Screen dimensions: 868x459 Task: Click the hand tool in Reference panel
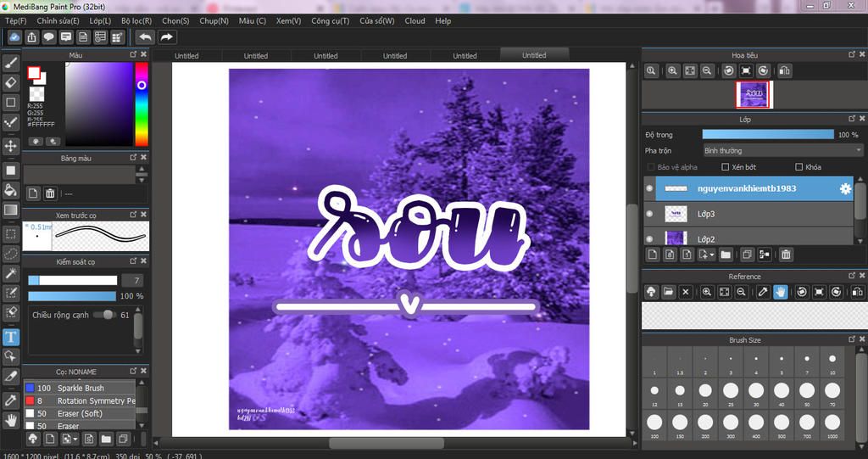(781, 292)
